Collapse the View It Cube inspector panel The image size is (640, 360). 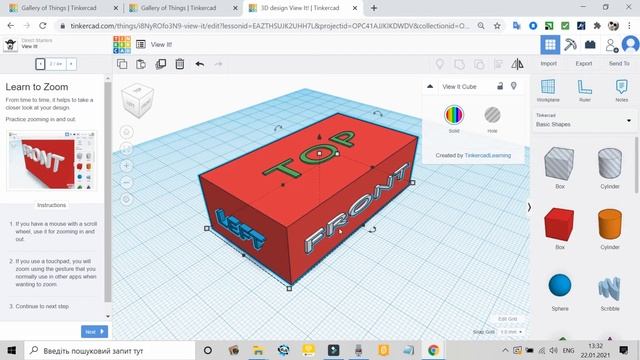[430, 86]
